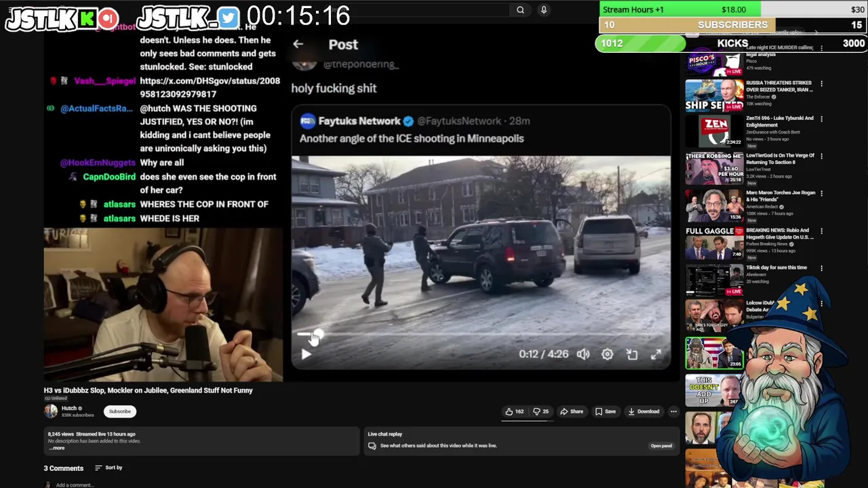Open Pisco's Hour live thumbnail

pos(714,62)
